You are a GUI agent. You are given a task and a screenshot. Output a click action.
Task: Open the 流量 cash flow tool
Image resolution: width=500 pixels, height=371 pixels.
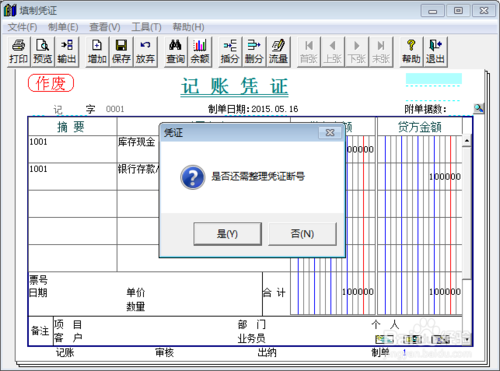pyautogui.click(x=278, y=52)
